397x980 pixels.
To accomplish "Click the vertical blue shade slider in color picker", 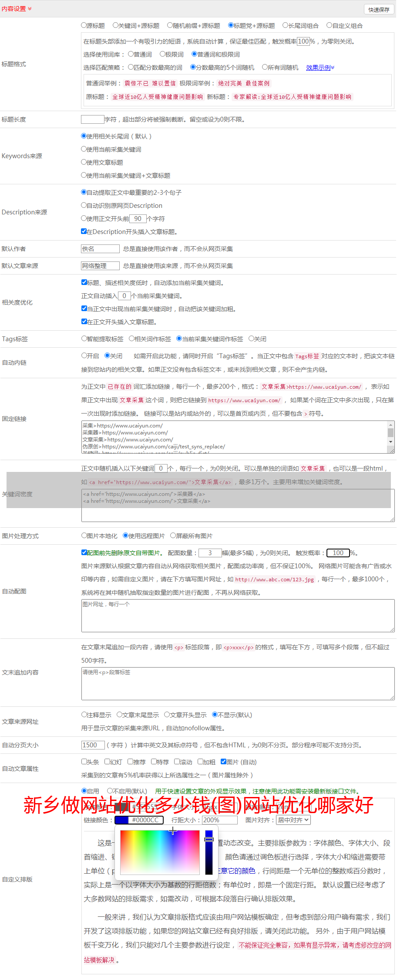I will click(209, 852).
